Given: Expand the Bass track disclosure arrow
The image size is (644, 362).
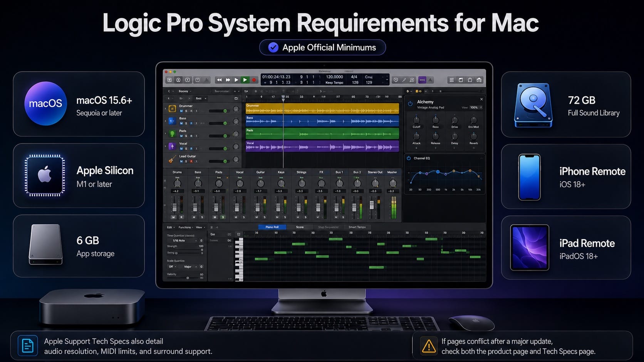Looking at the screenshot, I should pos(166,121).
